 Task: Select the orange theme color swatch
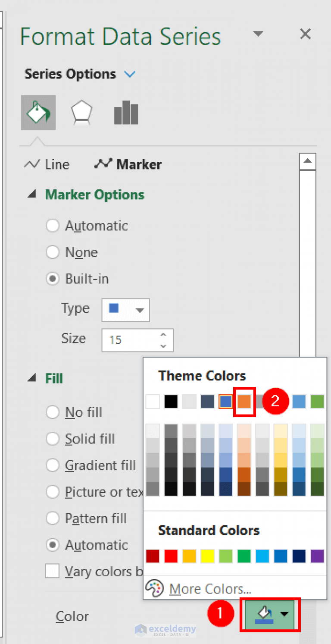244,401
